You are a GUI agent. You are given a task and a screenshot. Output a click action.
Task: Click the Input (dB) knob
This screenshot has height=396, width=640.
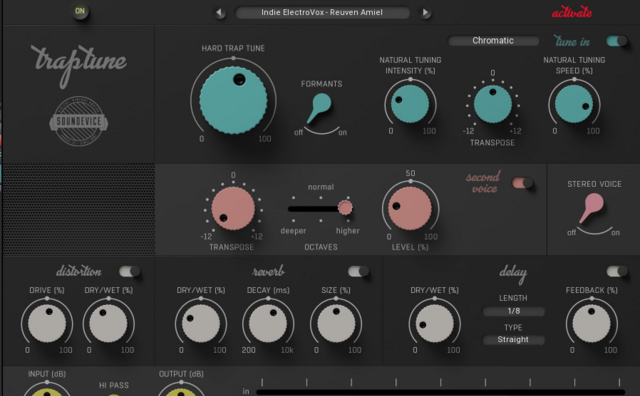(x=47, y=392)
